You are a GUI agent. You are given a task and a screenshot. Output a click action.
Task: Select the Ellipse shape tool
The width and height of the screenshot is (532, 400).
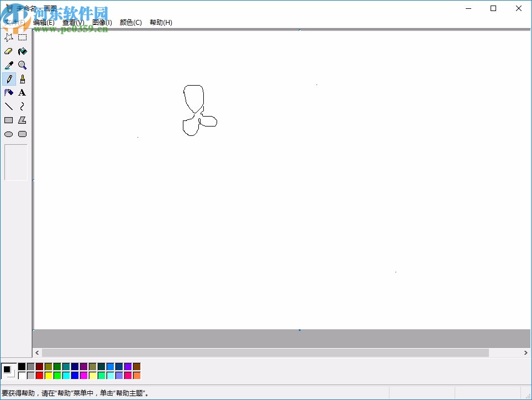pos(8,133)
